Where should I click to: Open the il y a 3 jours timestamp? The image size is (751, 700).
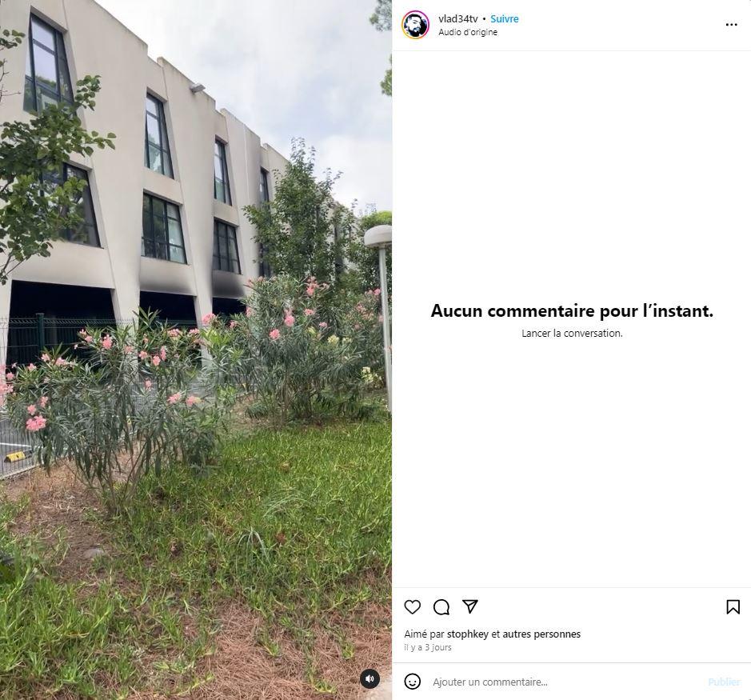click(x=428, y=647)
